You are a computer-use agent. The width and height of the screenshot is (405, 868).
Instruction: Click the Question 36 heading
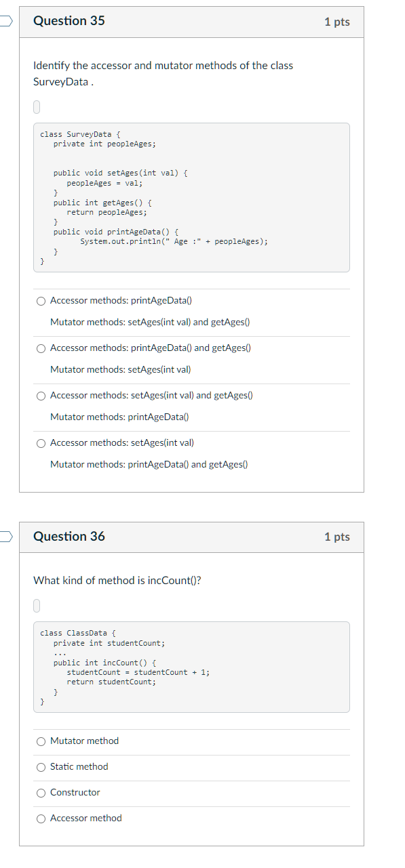coord(69,536)
